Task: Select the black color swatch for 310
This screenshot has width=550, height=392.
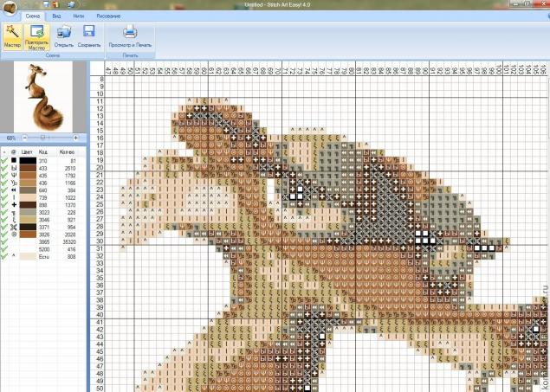Action: pyautogui.click(x=28, y=160)
